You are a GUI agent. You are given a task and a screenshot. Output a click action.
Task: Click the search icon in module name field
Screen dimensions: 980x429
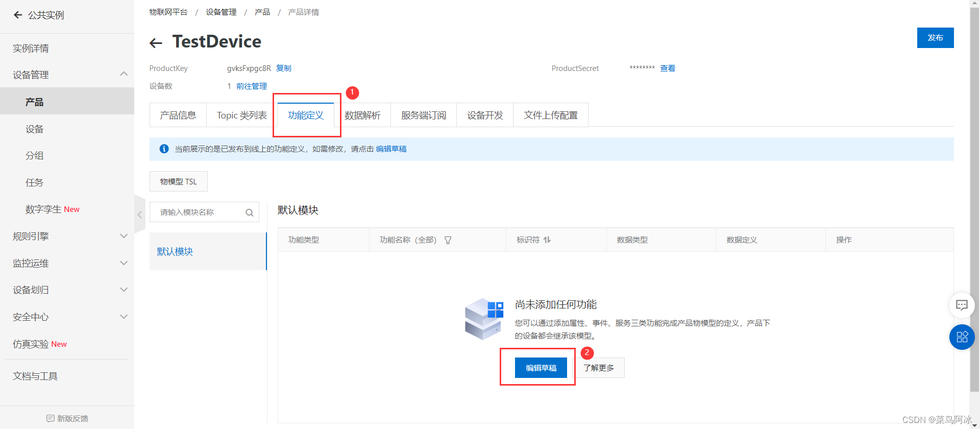[x=250, y=212]
